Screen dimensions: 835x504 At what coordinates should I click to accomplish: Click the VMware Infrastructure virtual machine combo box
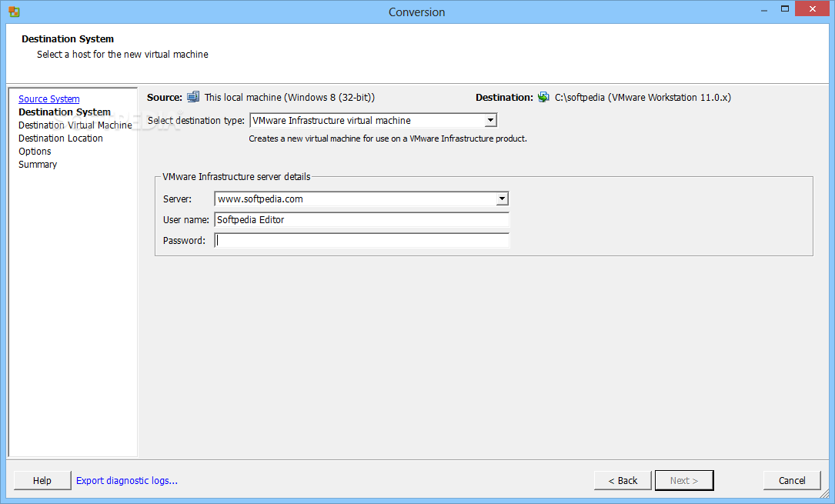click(x=372, y=120)
